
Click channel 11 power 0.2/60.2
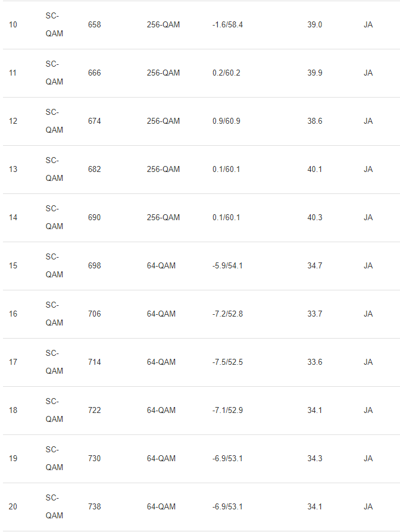[x=226, y=73]
